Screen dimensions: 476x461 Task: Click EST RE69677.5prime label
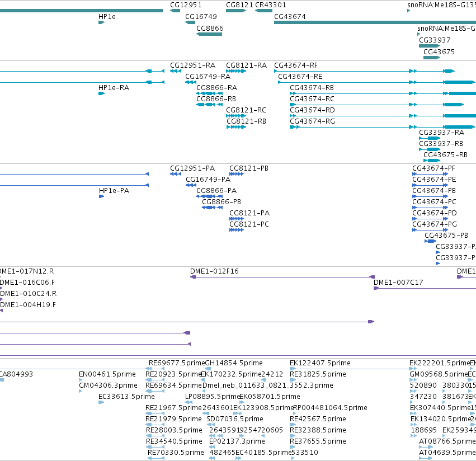click(177, 363)
